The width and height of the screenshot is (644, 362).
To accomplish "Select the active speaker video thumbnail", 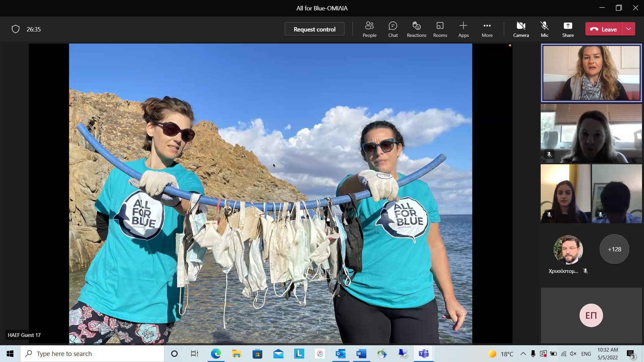I will coord(591,73).
